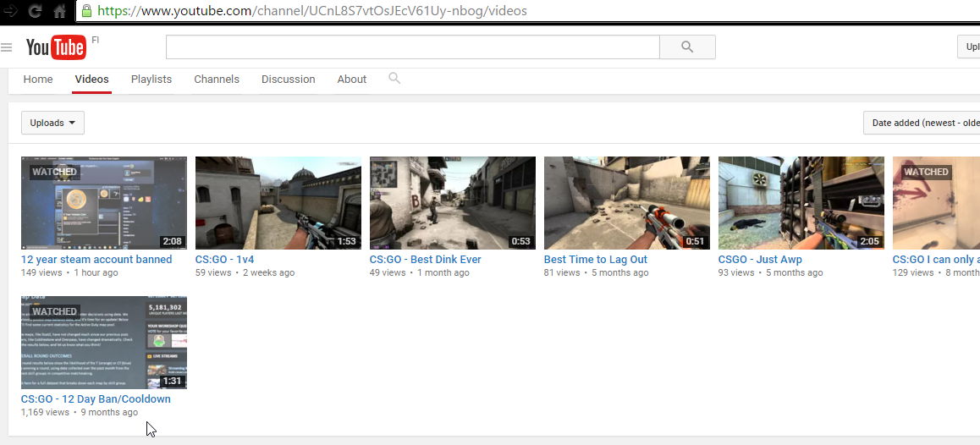Select the Home channel tab
Screen dimensions: 980x445
click(38, 80)
